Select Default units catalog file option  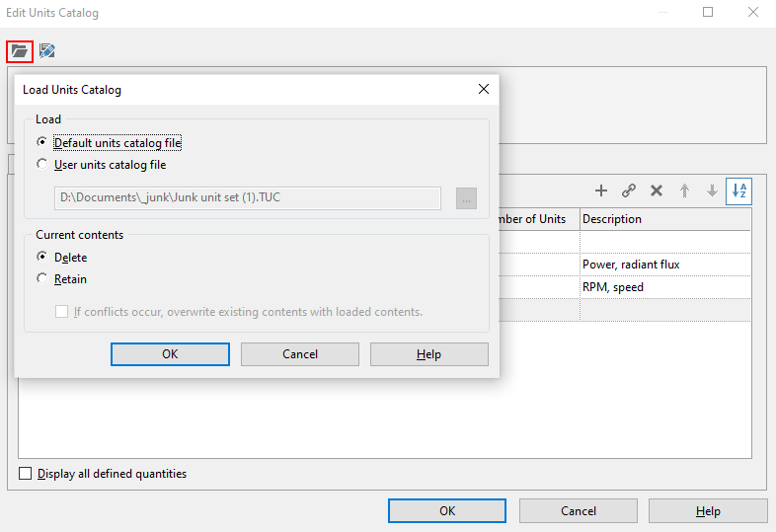(41, 143)
